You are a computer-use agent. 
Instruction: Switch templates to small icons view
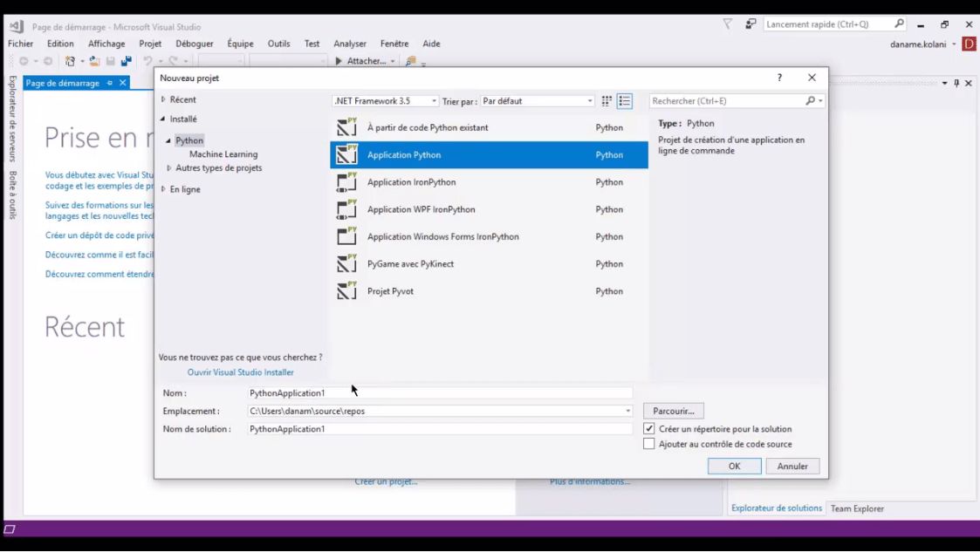607,101
